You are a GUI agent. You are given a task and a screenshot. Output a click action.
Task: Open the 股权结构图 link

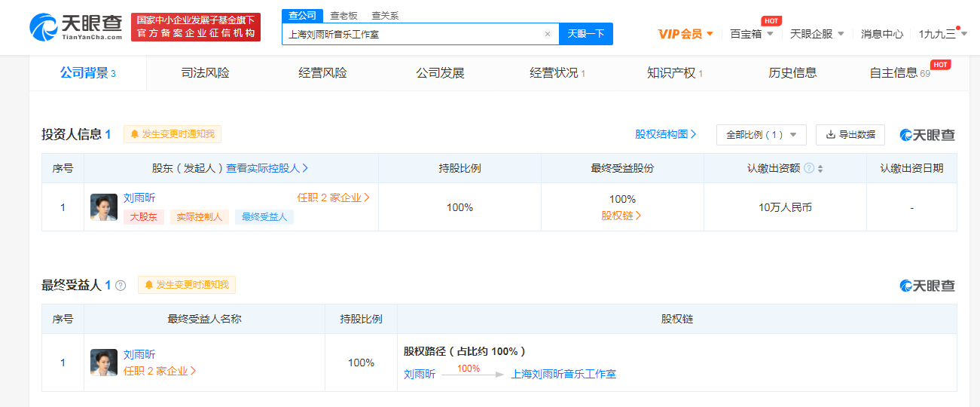[666, 134]
